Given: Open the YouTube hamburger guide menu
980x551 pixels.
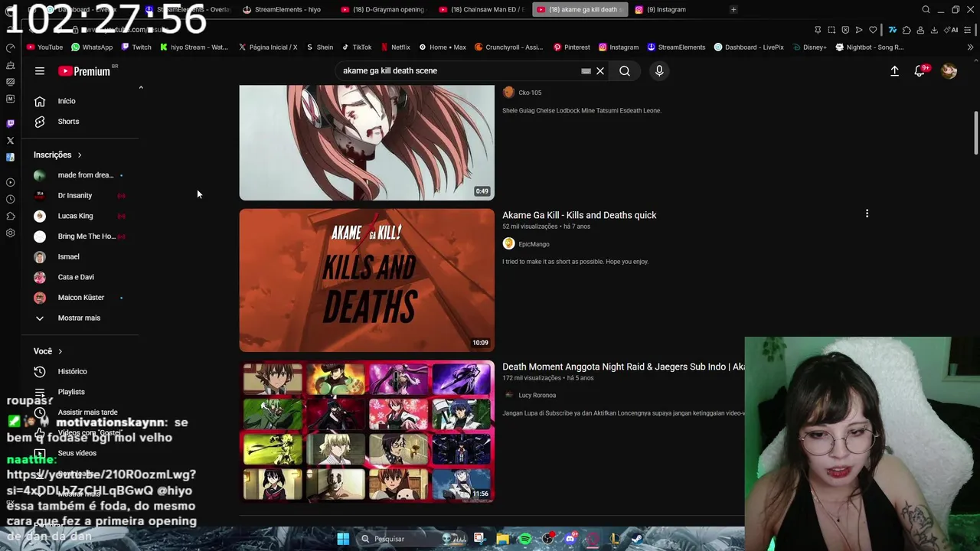Looking at the screenshot, I should [40, 71].
